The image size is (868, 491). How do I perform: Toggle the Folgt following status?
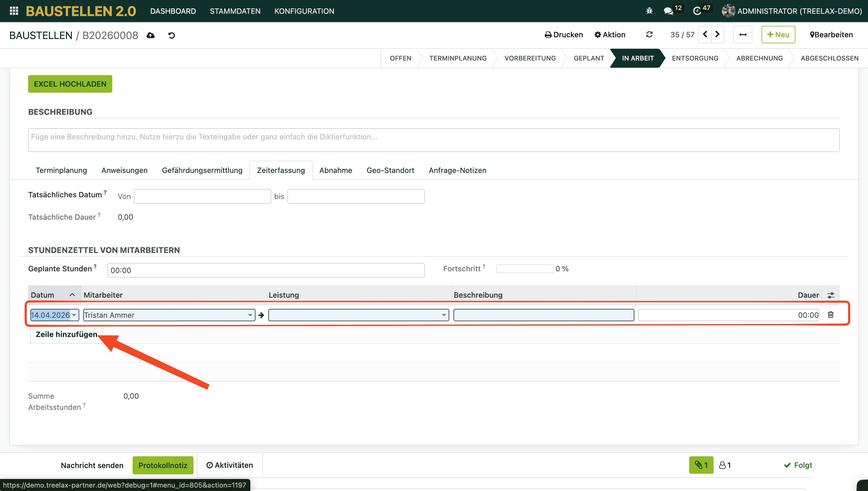(798, 465)
